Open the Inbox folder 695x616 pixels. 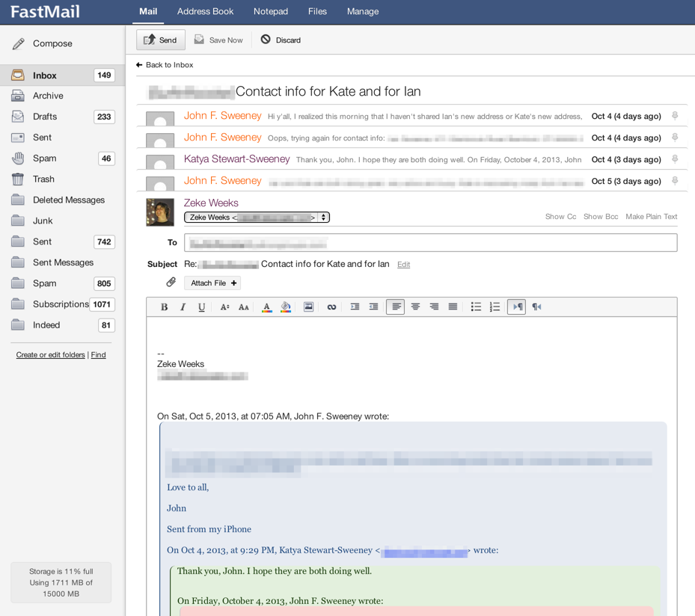tap(63, 76)
